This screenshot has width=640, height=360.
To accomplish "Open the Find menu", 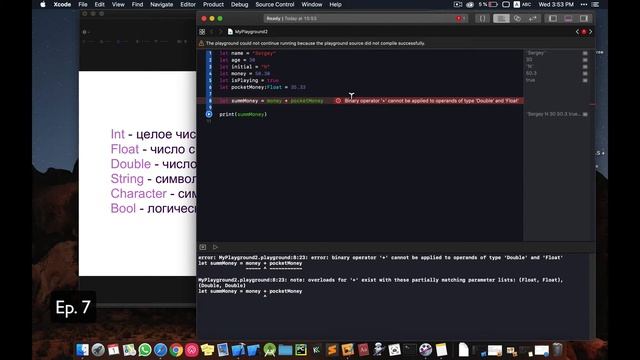I will [x=137, y=4].
